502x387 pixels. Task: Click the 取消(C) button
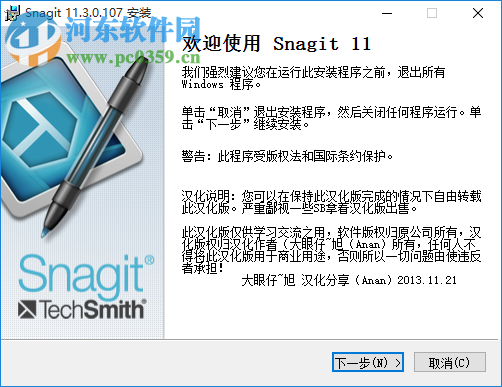(x=449, y=362)
